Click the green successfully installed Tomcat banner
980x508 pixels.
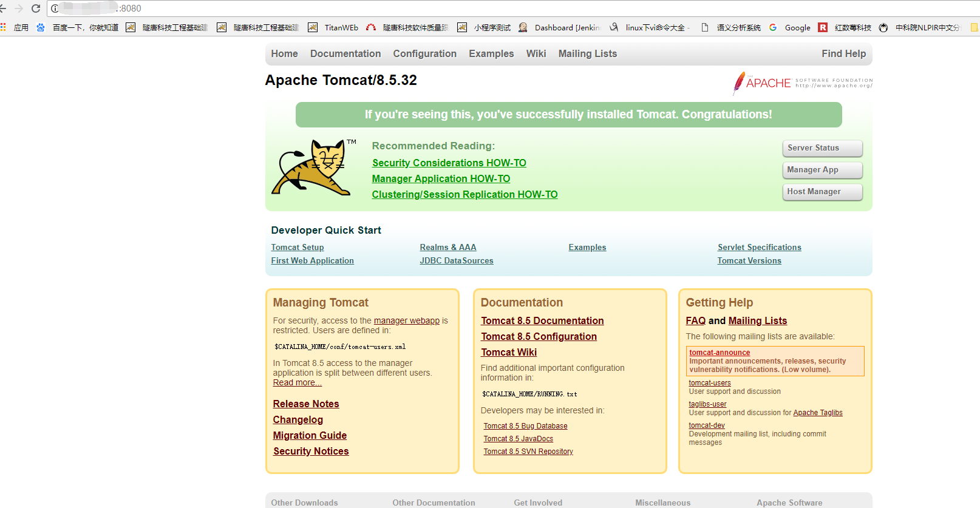(x=568, y=115)
